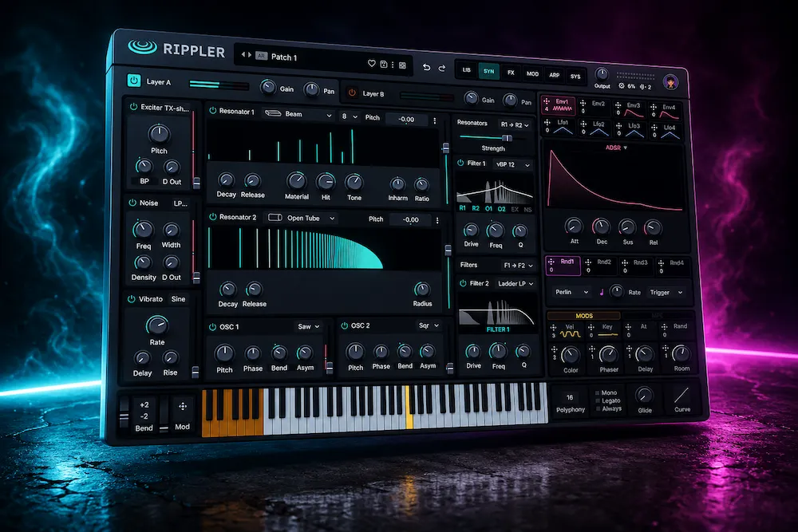Open the Trigger mode dropdown
Image resolution: width=798 pixels, height=532 pixels.
pyautogui.click(x=666, y=293)
